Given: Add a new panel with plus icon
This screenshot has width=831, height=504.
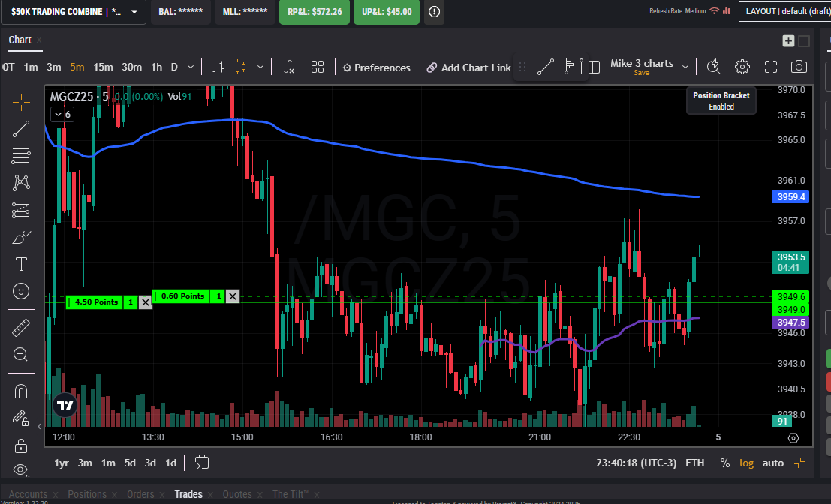Looking at the screenshot, I should tap(788, 40).
